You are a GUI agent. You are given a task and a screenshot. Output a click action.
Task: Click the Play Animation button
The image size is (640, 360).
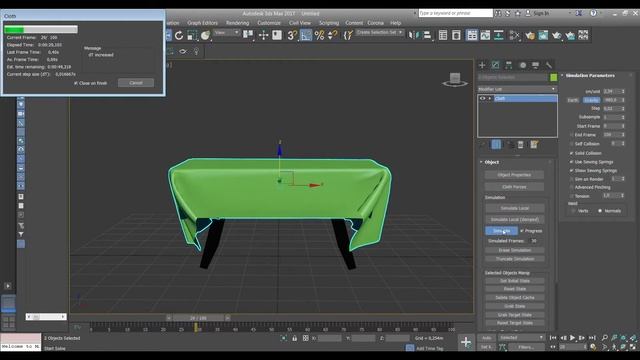tap(572, 338)
